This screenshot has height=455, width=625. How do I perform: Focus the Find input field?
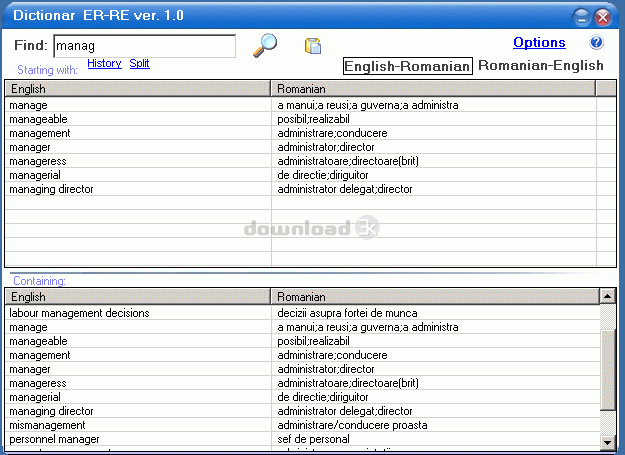(144, 46)
